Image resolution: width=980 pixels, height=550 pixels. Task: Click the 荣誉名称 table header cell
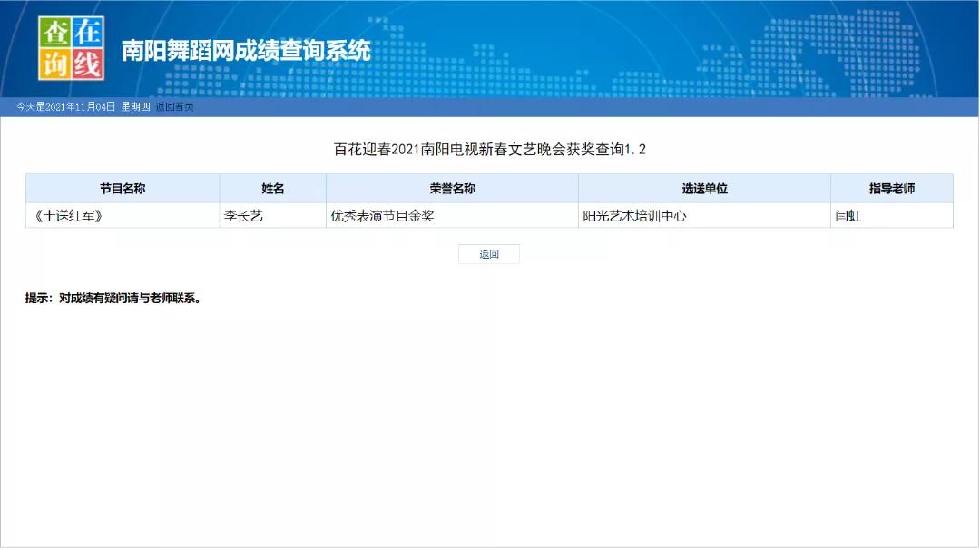452,188
